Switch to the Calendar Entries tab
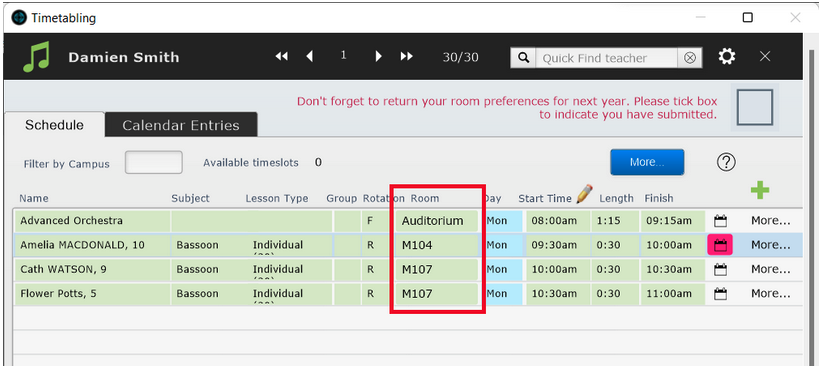This screenshot has height=366, width=823. click(181, 126)
